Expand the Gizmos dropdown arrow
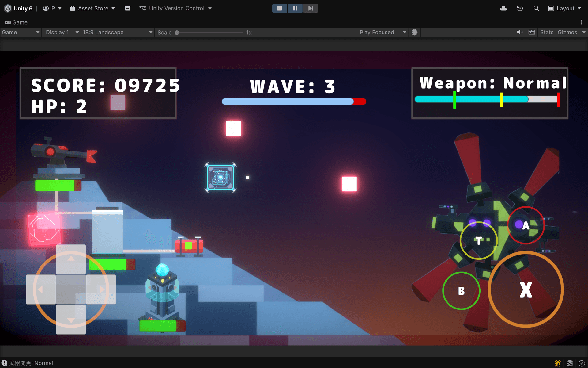588x368 pixels. [584, 32]
